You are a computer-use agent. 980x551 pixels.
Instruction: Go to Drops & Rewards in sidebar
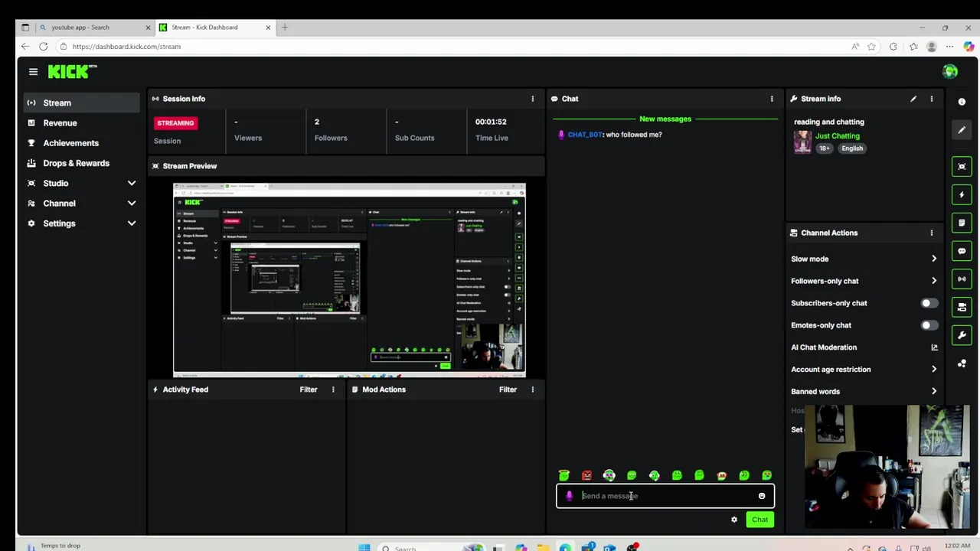pyautogui.click(x=81, y=163)
